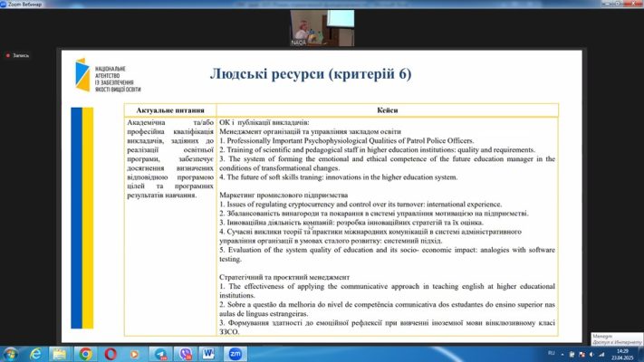The image size is (644, 362).
Task: Click Менеджмент організацій та управління закладом освіти
Action: click(310, 131)
